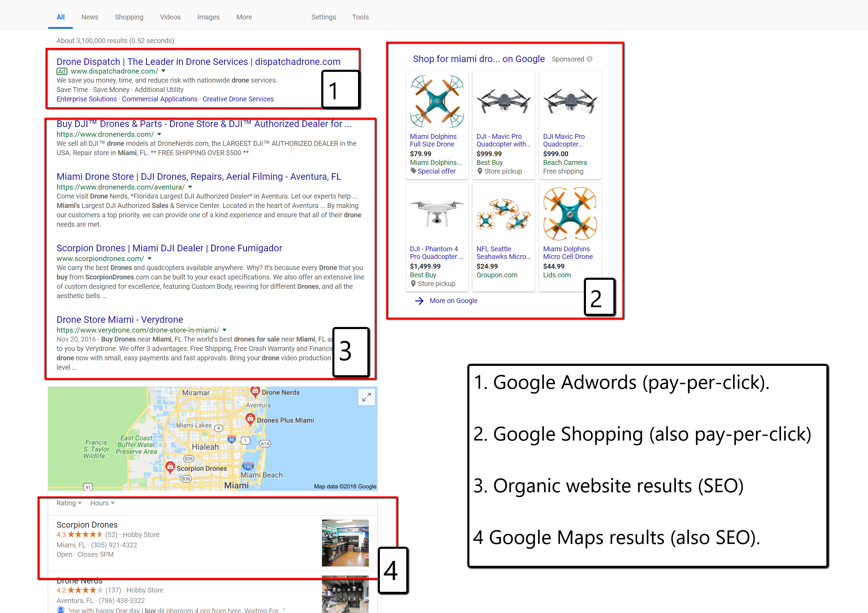Viewport: 868px width, 613px height.
Task: Switch to the Shopping tab
Action: (x=129, y=17)
